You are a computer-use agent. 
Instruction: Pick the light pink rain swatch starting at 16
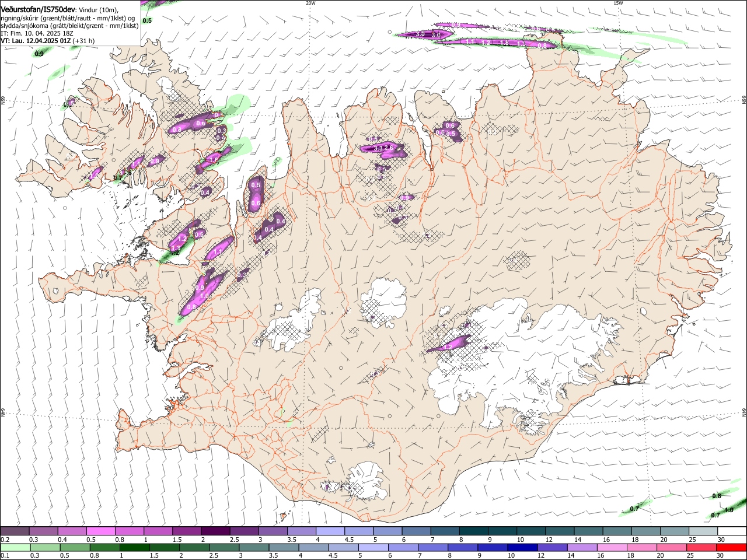612,547
